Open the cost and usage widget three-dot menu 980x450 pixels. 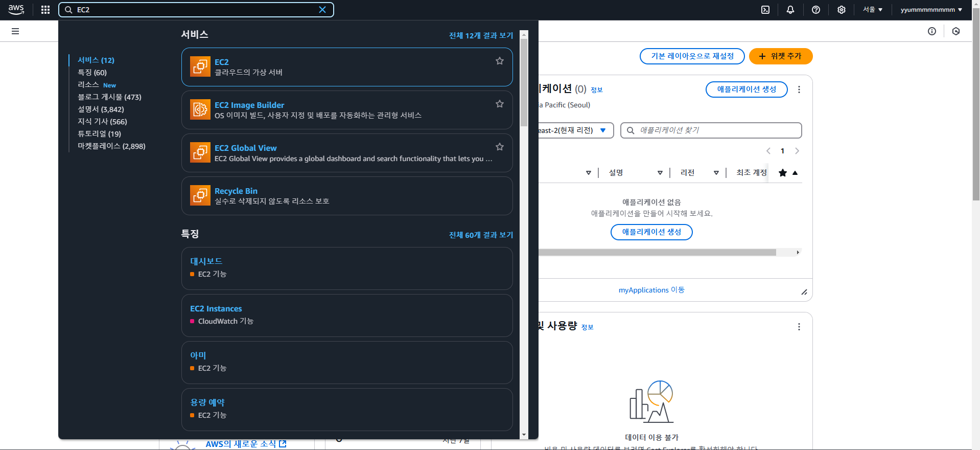pos(799,327)
